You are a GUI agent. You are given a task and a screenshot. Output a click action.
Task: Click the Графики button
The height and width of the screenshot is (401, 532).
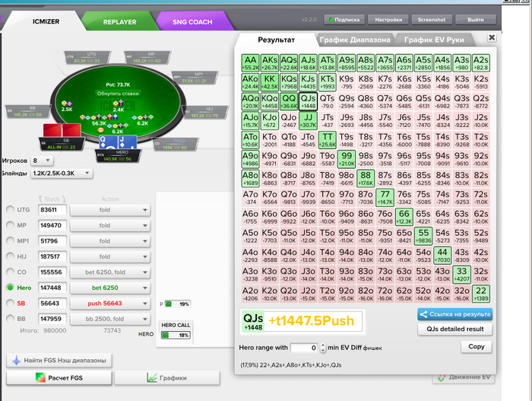pos(167,378)
